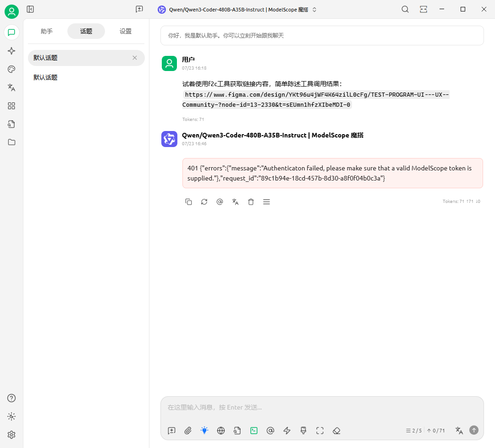The height and width of the screenshot is (448, 495).
Task: Click the 'Tokens: 71' label under user message
Action: click(x=193, y=120)
